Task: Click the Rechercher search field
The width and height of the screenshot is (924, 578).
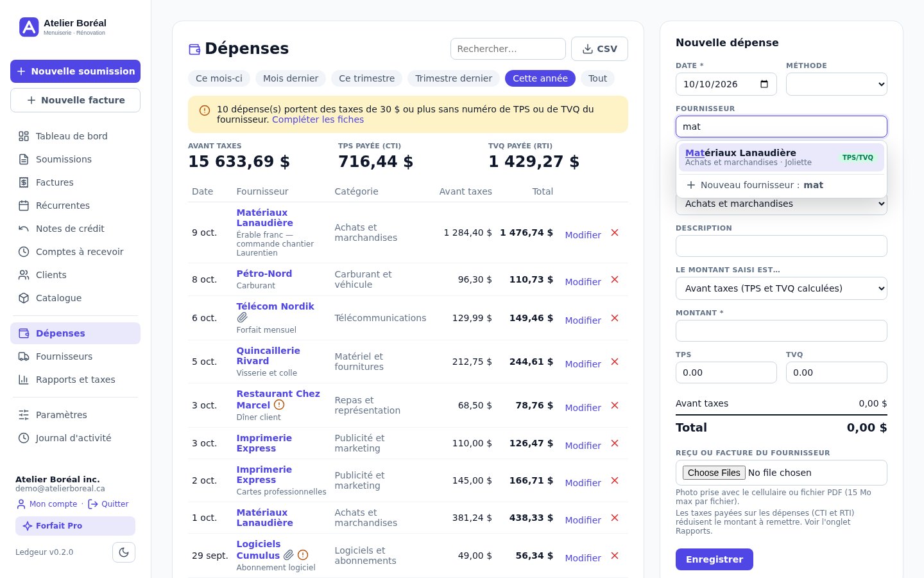Action: click(x=508, y=49)
